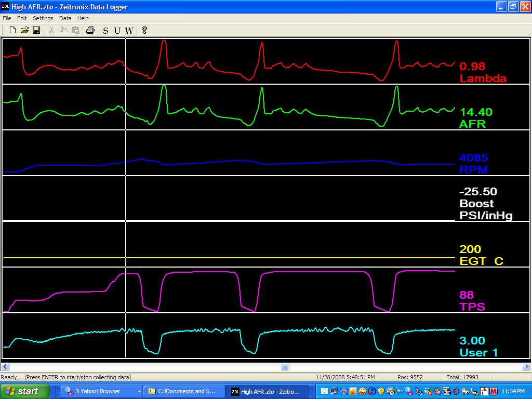Click the horizontal scrollbar thumb

click(x=285, y=367)
